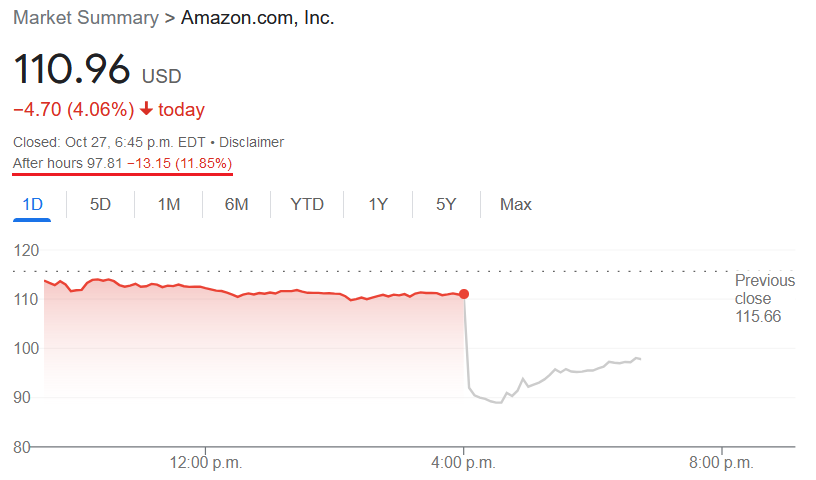
Task: Switch chart to 1M range
Action: click(169, 205)
